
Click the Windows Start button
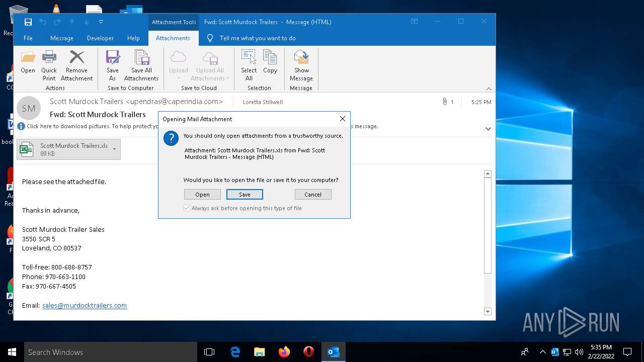[12, 352]
